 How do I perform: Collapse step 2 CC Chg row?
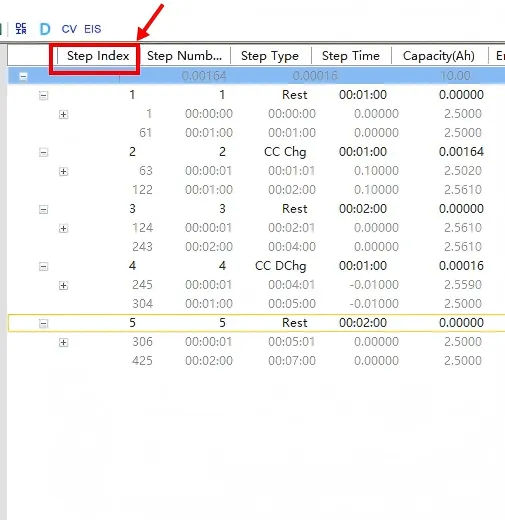point(43,153)
